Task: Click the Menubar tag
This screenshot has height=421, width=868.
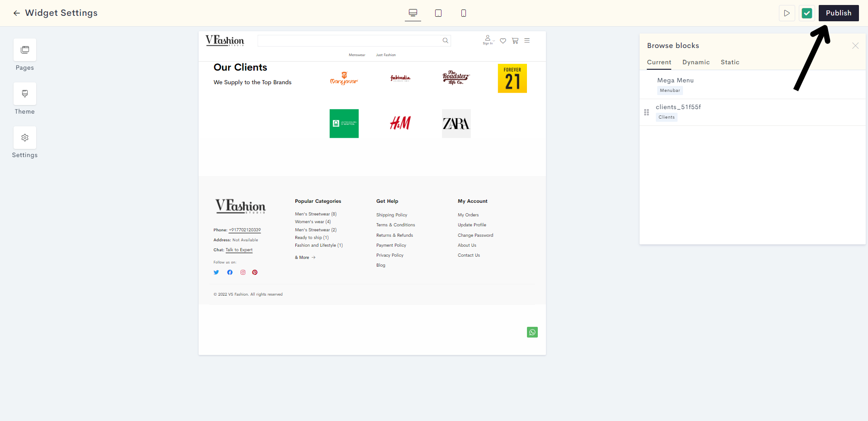Action: tap(670, 91)
